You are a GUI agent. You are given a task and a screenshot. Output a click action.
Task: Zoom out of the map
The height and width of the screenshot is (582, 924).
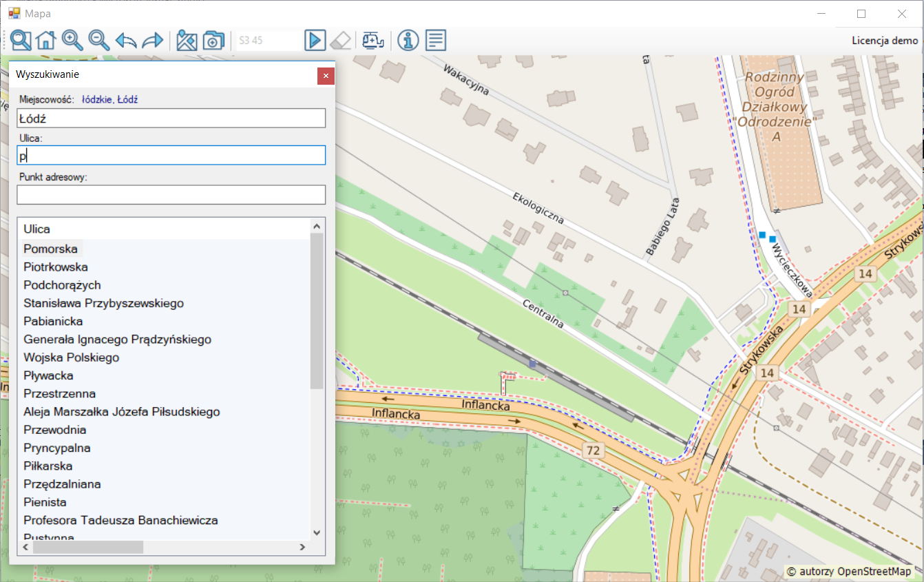(x=98, y=41)
